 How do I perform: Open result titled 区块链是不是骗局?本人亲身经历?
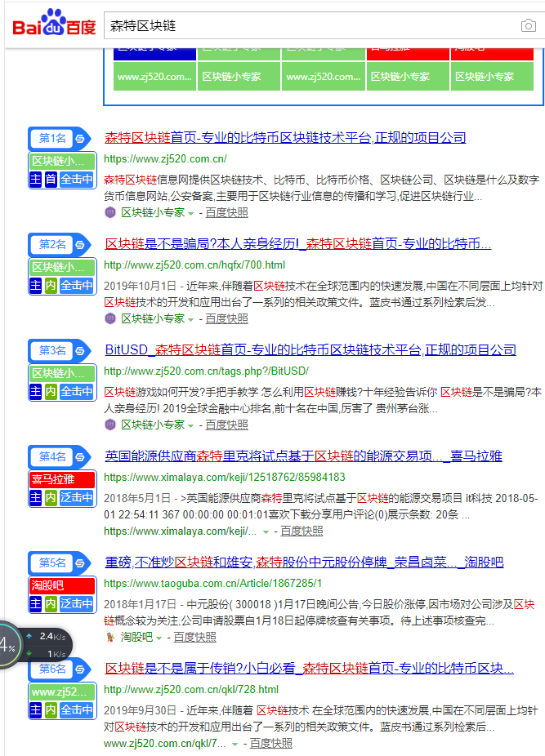[x=298, y=244]
